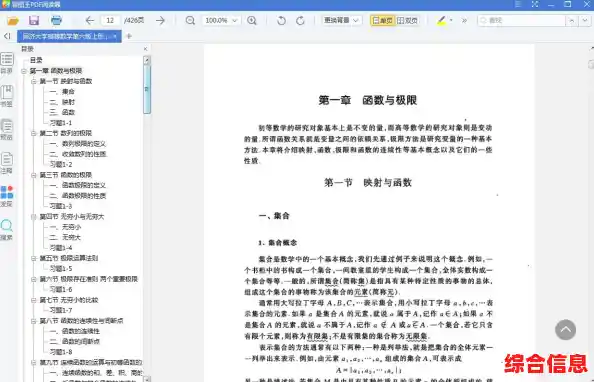Screen dimensions: 594x382
Task: Zoom in with the plus magnifier icon
Action: [252, 20]
